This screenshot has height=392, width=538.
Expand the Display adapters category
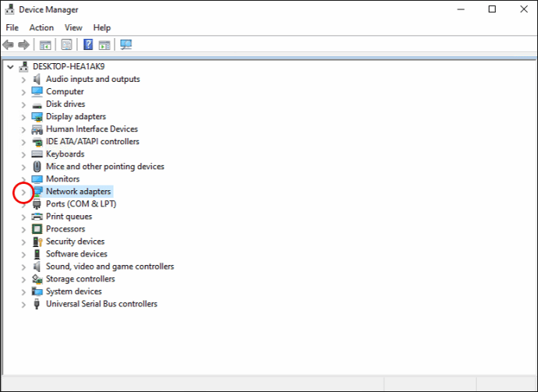tap(23, 118)
